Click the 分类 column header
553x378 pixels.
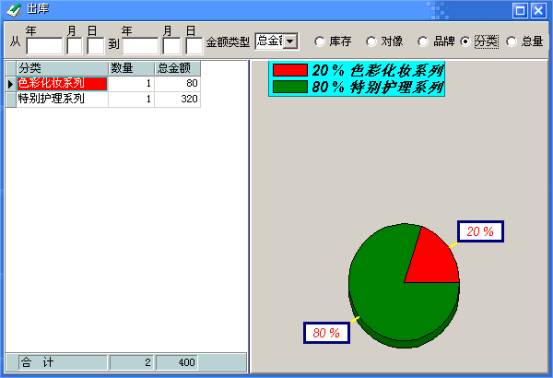pyautogui.click(x=62, y=68)
